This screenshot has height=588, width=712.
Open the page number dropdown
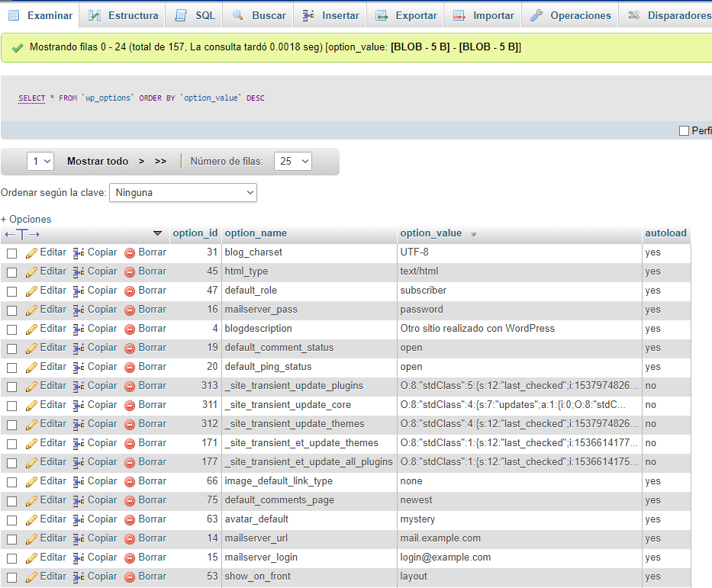(40, 161)
